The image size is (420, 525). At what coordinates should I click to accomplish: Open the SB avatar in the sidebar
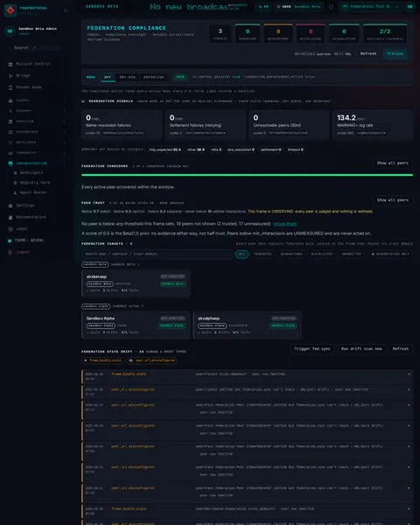pos(10,31)
